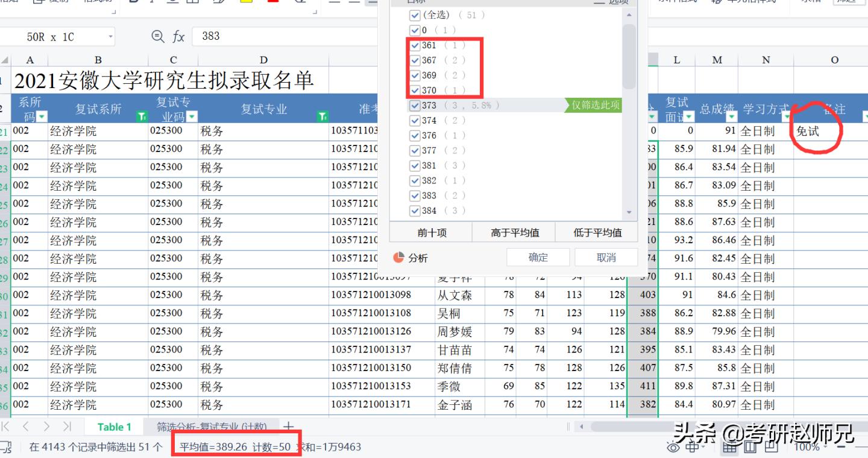Click the 分析 pie chart icon
Screen dimensions: 868x458
(398, 258)
